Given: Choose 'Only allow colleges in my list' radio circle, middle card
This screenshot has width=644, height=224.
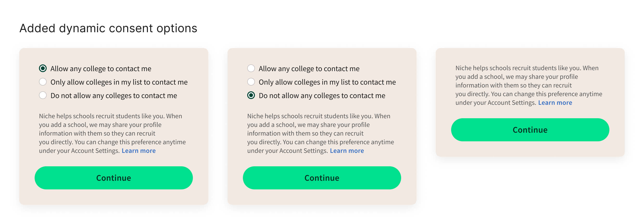Looking at the screenshot, I should point(251,82).
